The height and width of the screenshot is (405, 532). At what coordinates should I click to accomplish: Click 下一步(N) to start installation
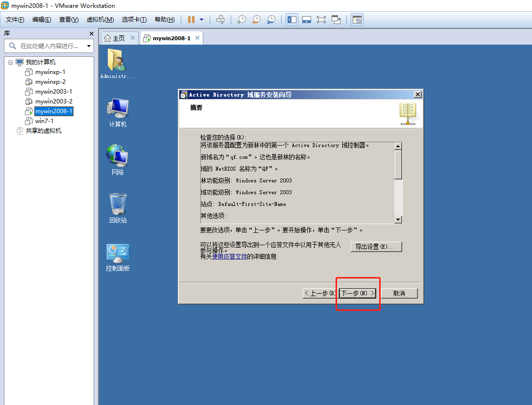coord(358,293)
